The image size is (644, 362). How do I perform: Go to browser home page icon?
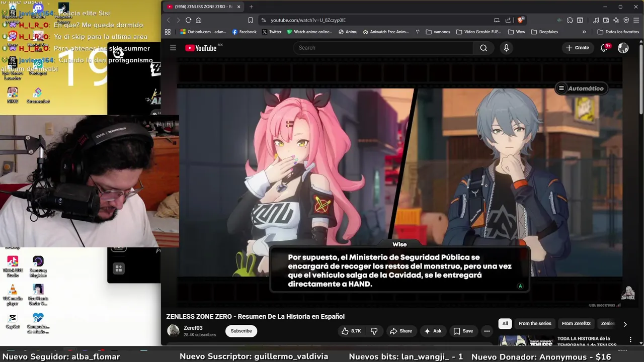pos(199,20)
